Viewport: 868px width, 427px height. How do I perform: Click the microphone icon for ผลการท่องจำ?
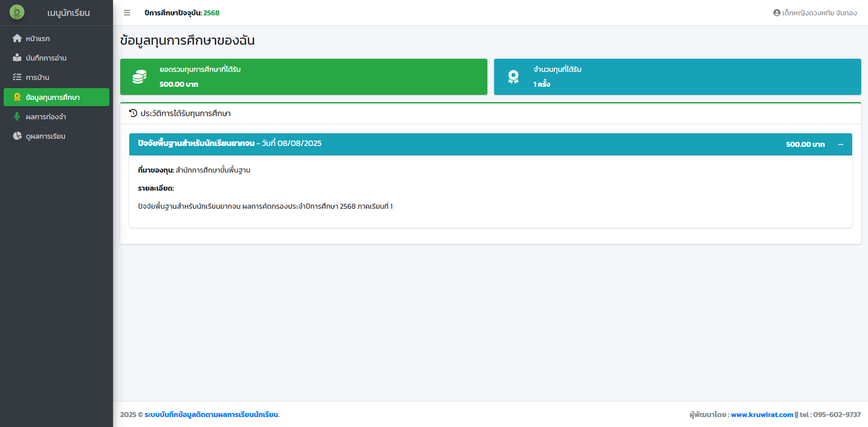click(x=17, y=117)
